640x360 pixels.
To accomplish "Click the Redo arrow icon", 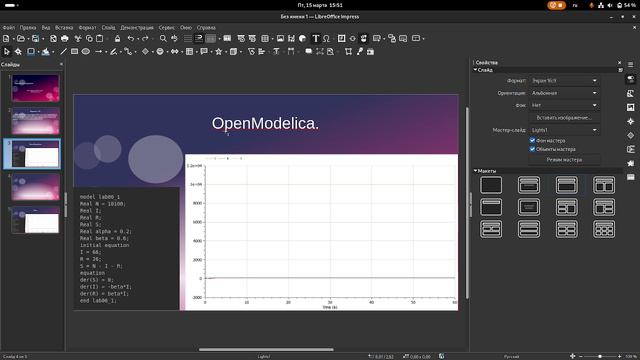I will [145, 38].
